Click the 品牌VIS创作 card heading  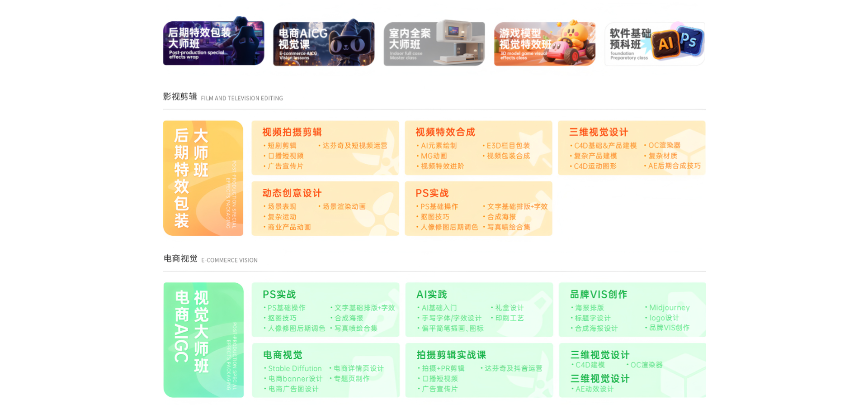(599, 295)
